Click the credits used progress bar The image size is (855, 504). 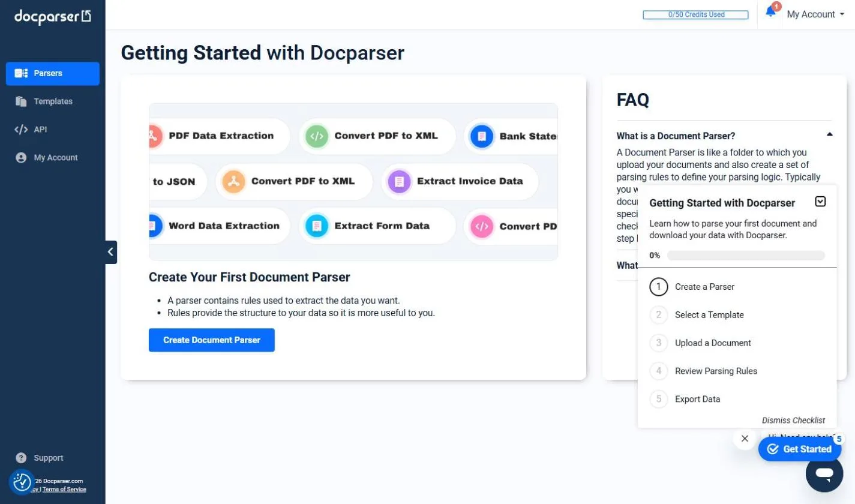click(x=695, y=14)
